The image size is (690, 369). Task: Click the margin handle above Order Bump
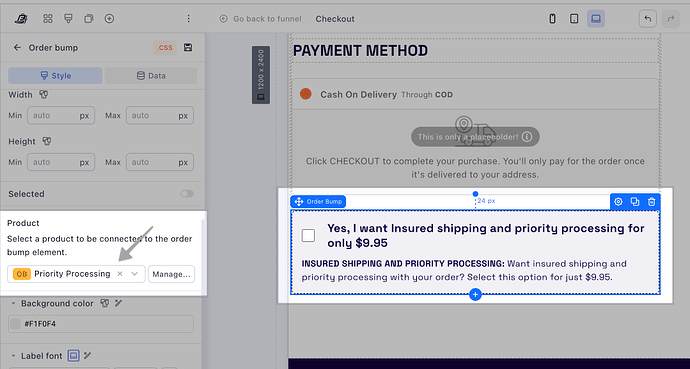click(475, 194)
